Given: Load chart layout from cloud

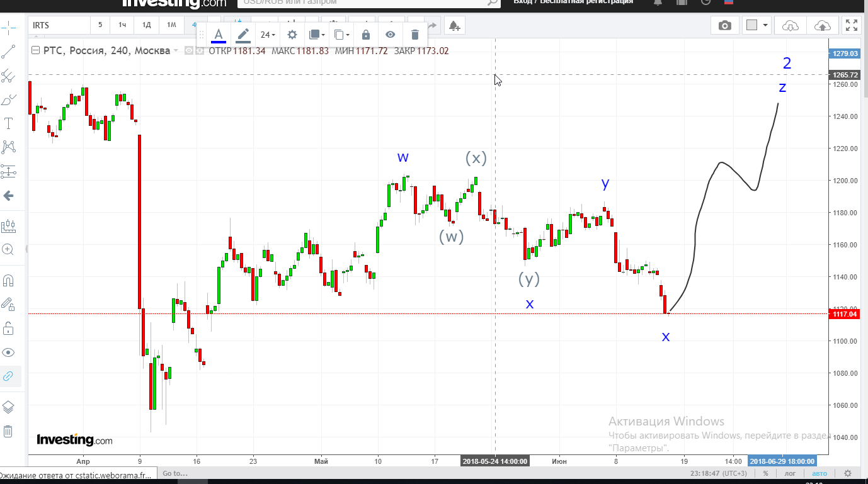Looking at the screenshot, I should 791,25.
